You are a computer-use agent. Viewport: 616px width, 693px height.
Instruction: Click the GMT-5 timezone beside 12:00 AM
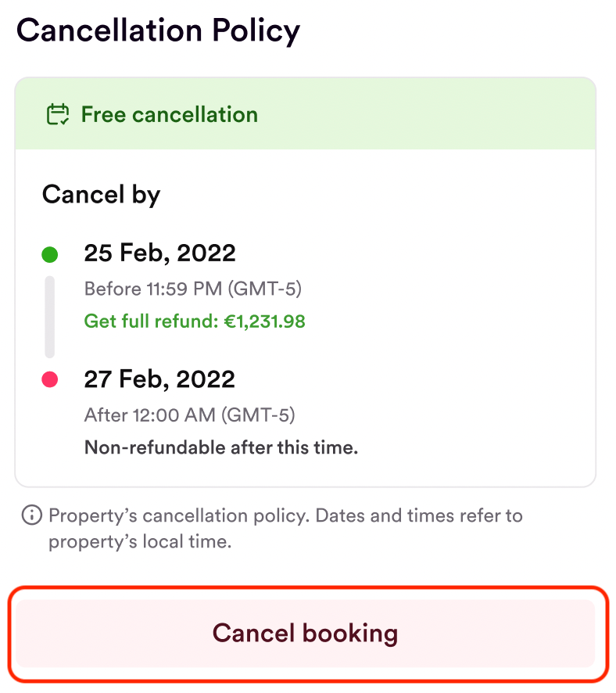[x=258, y=415]
